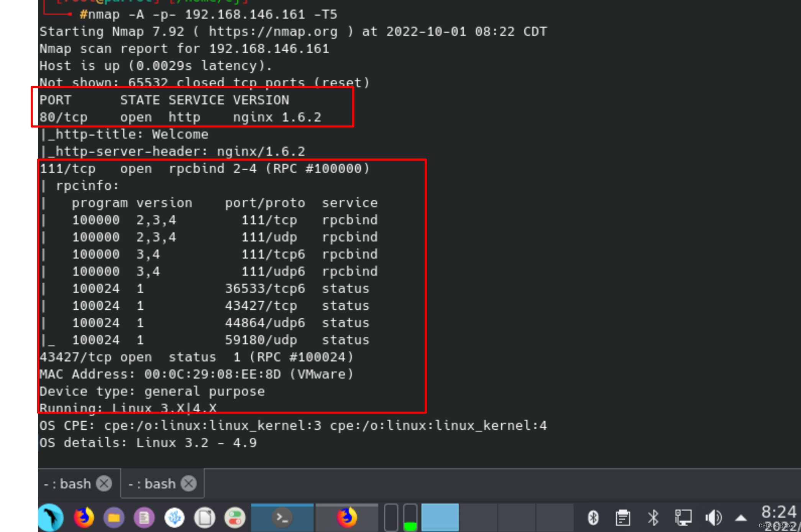Viewport: 801px width, 532px height.
Task: Close the first bash tab
Action: pos(104,484)
